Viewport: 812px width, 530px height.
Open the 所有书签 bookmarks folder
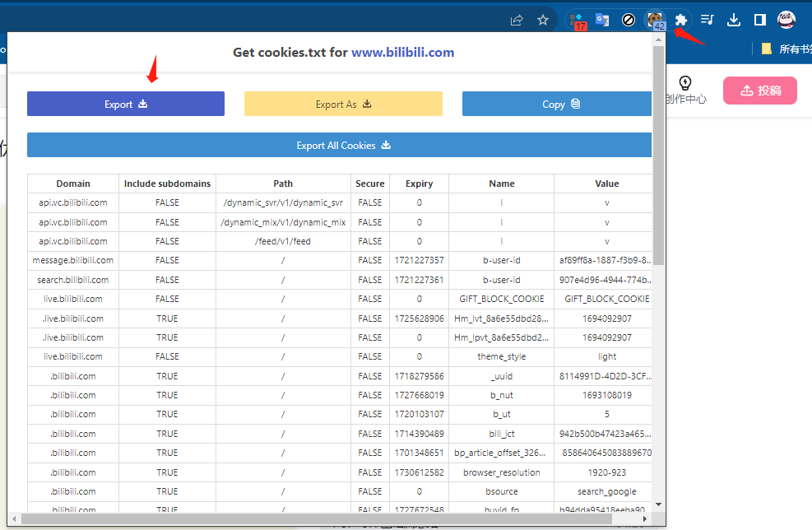(786, 49)
